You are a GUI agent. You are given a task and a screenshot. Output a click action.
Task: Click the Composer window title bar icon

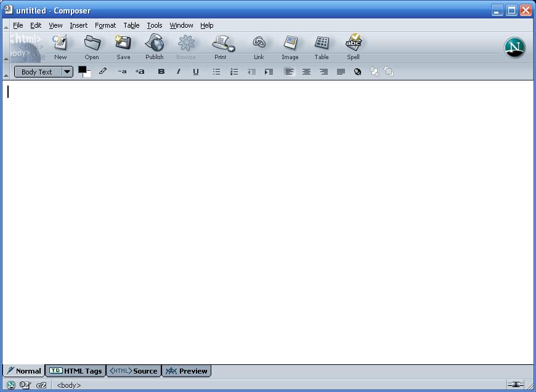pyautogui.click(x=9, y=10)
